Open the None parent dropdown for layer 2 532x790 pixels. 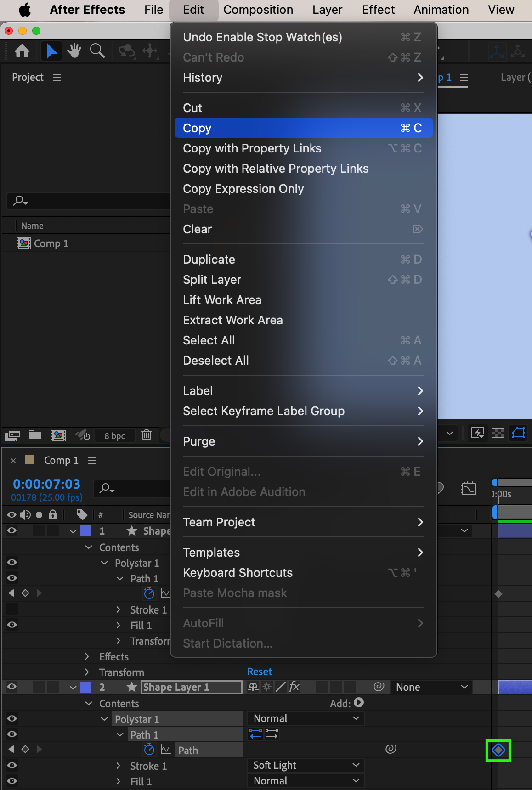tap(431, 687)
